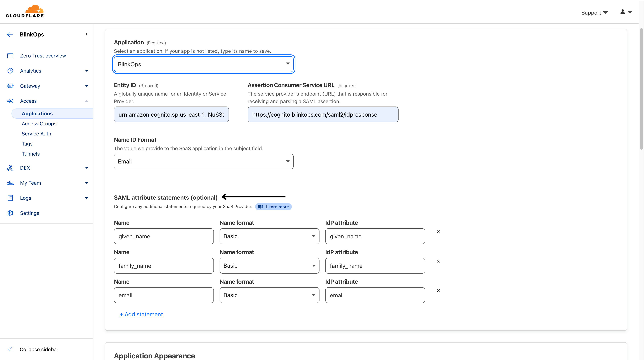The width and height of the screenshot is (644, 360).
Task: Open the Application dropdown showing BlinkOps
Action: 204,64
